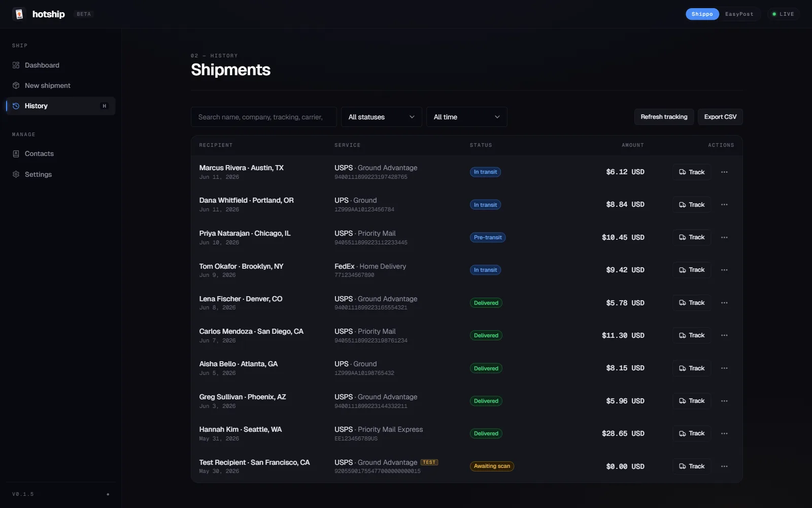Screen dimensions: 812x508
Task: Click the New shipment box icon
Action: pyautogui.click(x=16, y=85)
